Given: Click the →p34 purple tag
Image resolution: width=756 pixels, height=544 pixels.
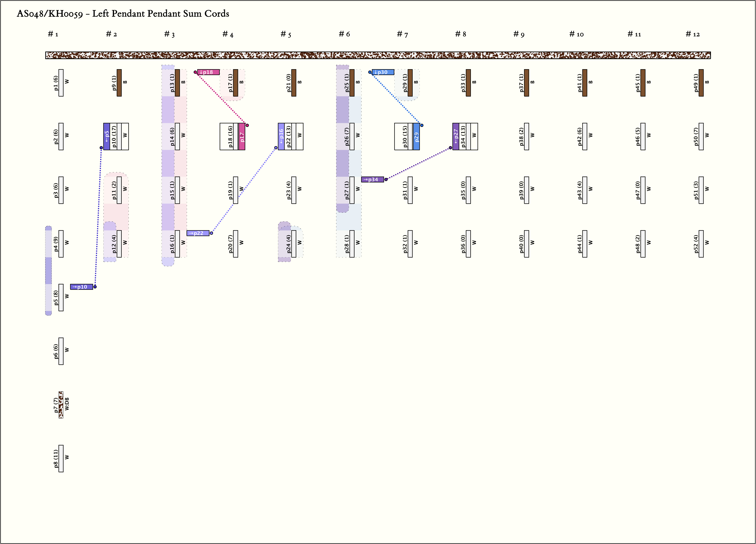Looking at the screenshot, I should (x=373, y=180).
